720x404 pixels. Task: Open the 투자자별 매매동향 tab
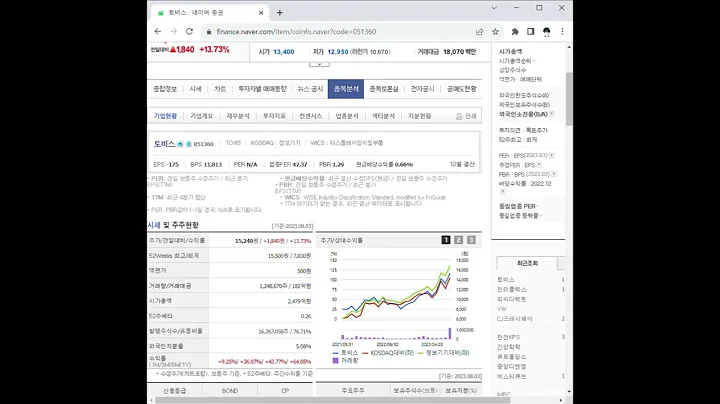coord(262,89)
